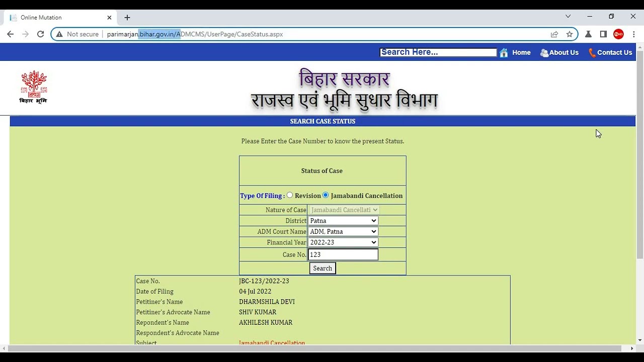Click the Not secure warning icon
The width and height of the screenshot is (644, 362).
[x=59, y=34]
